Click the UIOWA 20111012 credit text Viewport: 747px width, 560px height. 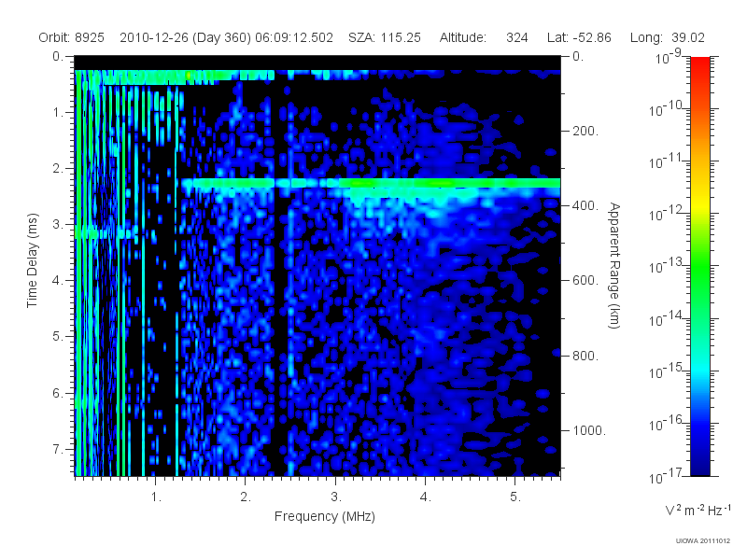(x=703, y=541)
